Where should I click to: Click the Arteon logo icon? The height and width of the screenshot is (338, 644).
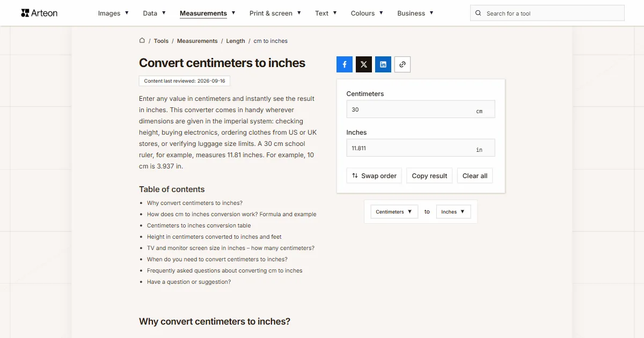pyautogui.click(x=25, y=13)
